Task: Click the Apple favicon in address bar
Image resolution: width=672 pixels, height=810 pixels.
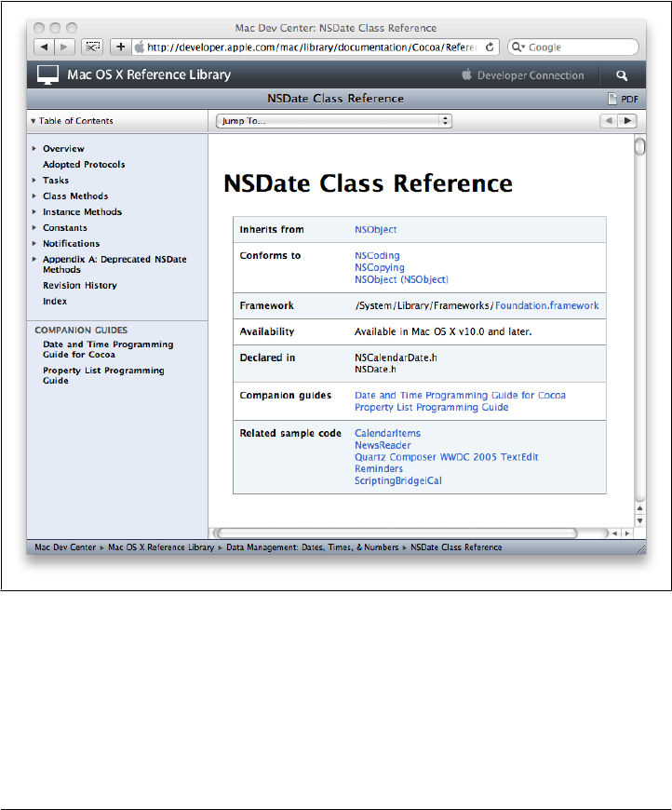Action: 139,47
